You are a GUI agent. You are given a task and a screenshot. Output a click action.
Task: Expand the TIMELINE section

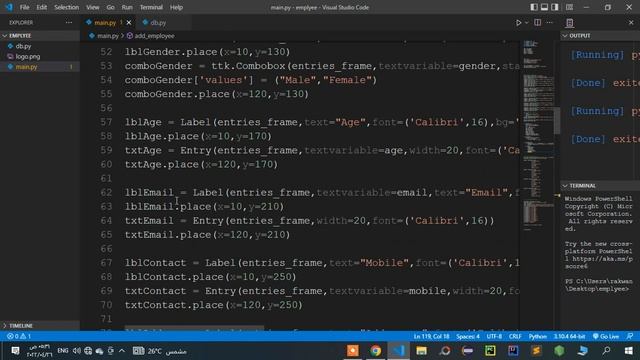click(x=40, y=326)
